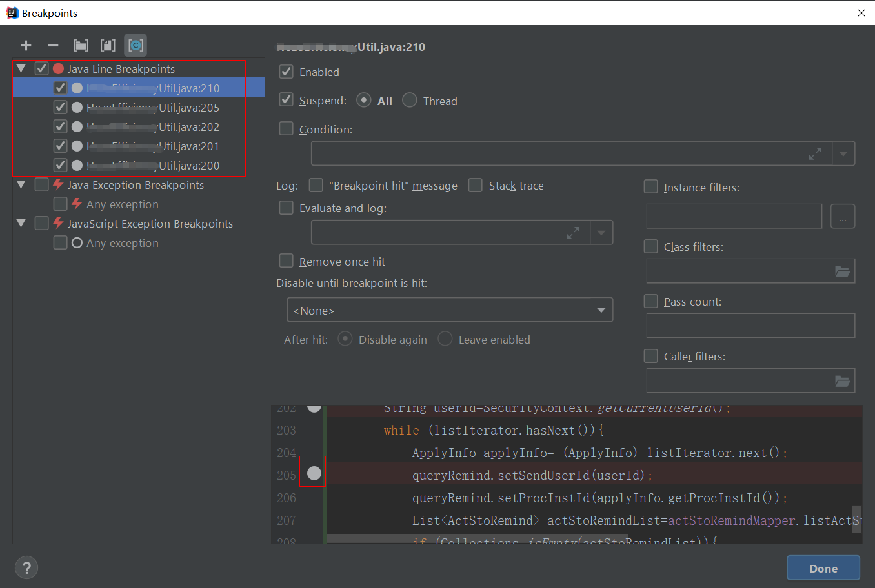Collapse the Java Line Breakpoints group
The height and width of the screenshot is (588, 875).
click(x=21, y=68)
